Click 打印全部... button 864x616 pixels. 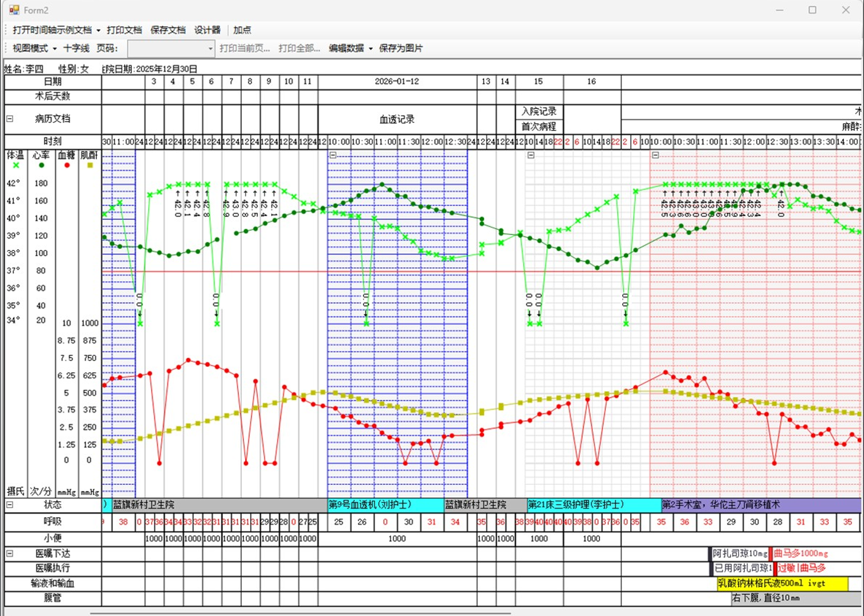click(x=299, y=48)
